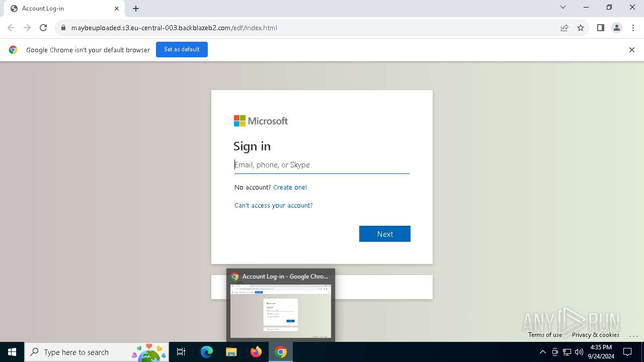This screenshot has height=362, width=644.
Task: Expand the tab search dropdown
Action: [563, 7]
